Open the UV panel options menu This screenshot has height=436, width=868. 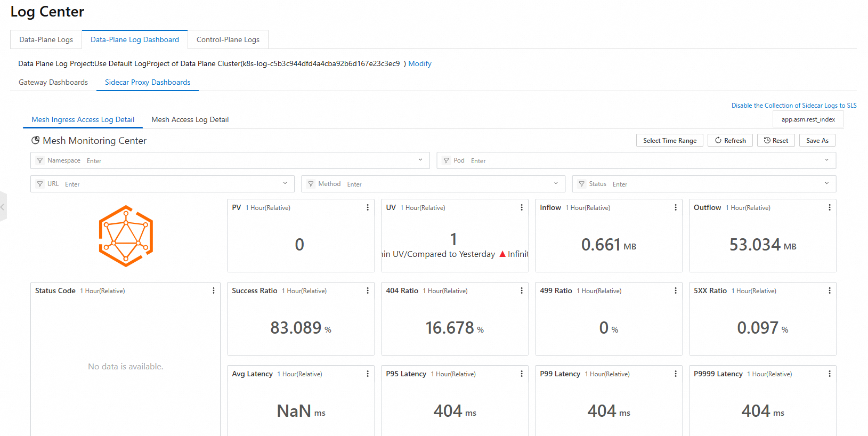click(x=522, y=207)
